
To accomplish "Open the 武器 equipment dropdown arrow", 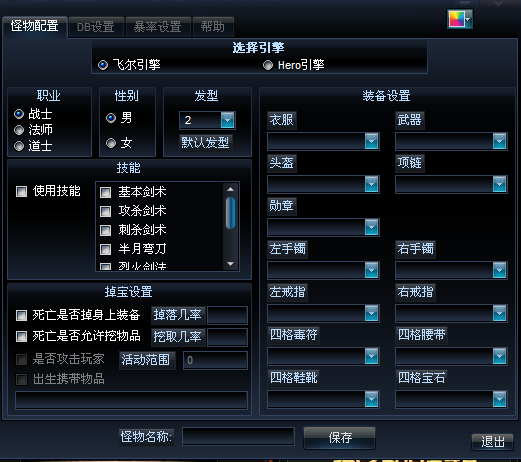I will click(499, 141).
